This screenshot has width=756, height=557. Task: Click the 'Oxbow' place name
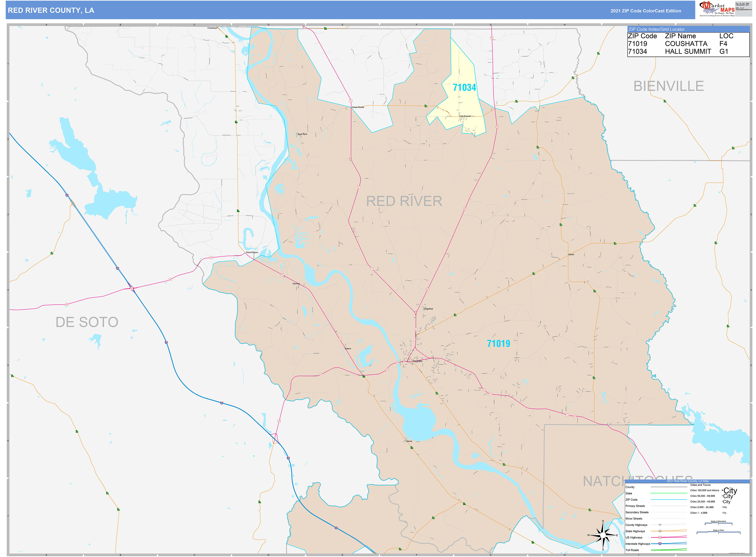(348, 349)
